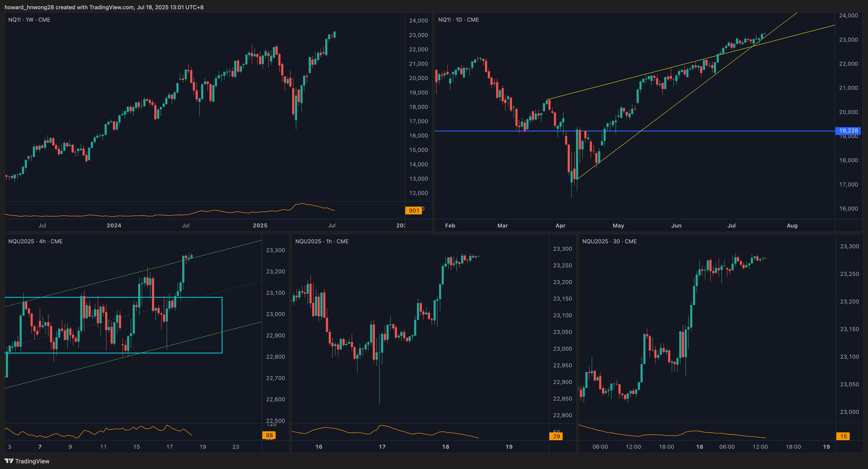The width and height of the screenshot is (868, 469).
Task: Click the 17,000 price on the weekly scale
Action: [x=418, y=121]
